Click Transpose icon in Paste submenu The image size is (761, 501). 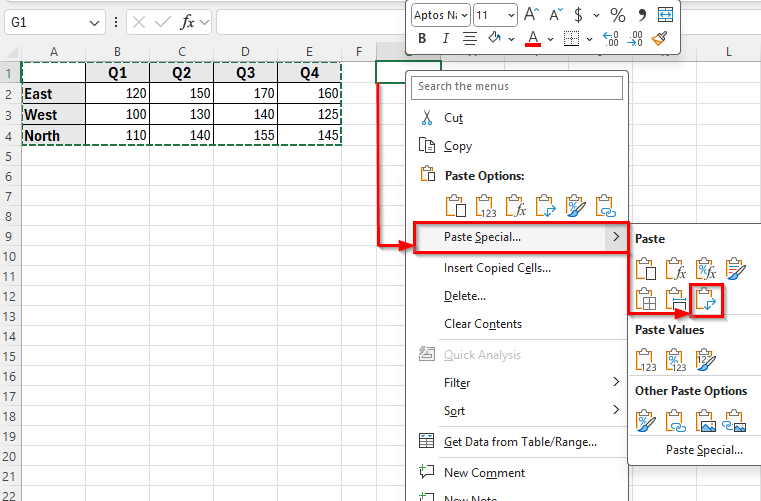706,300
